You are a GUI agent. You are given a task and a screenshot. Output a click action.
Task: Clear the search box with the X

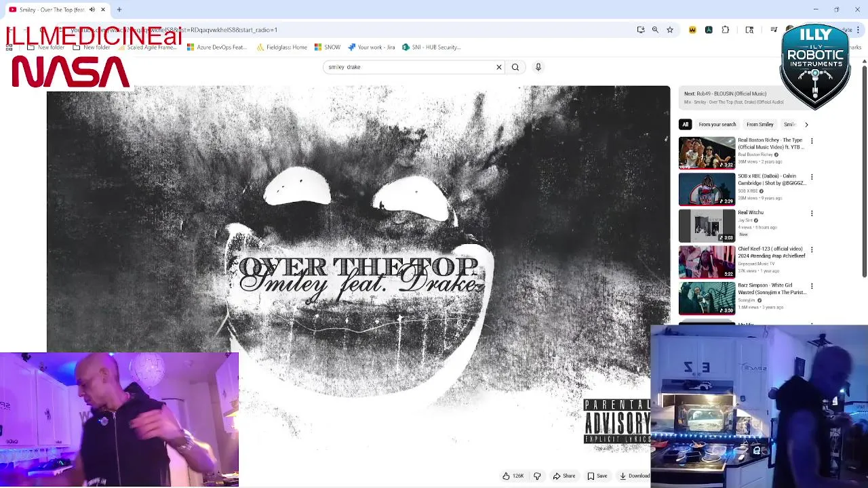click(499, 67)
